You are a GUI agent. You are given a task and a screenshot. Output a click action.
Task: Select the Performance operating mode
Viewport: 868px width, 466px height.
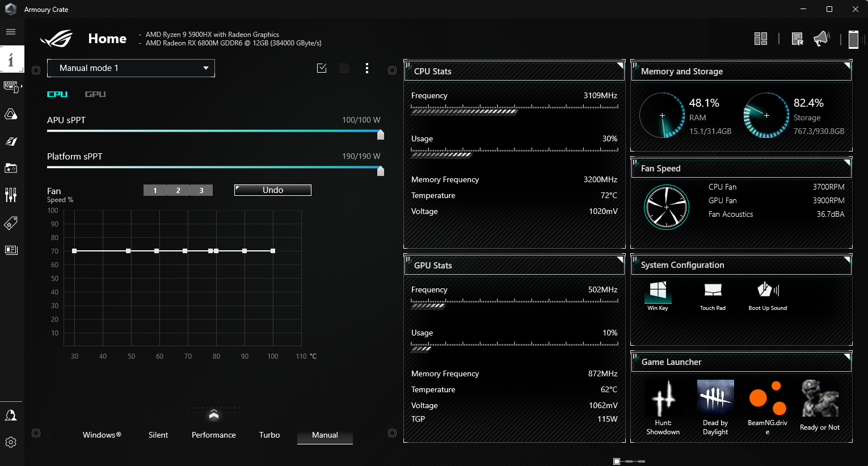pyautogui.click(x=214, y=435)
